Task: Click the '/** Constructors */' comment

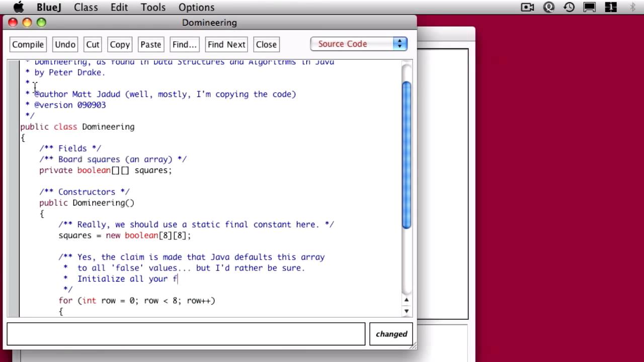Action: tap(85, 192)
